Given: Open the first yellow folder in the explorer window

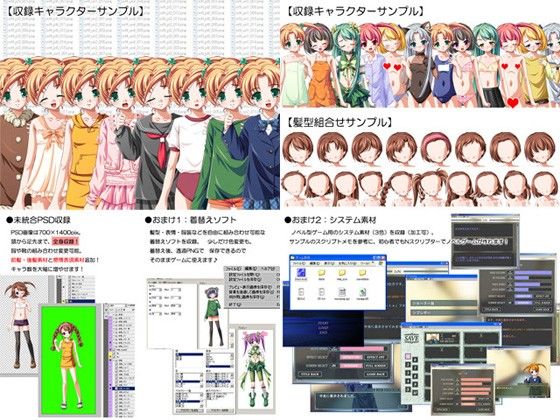Looking at the screenshot, I should coord(321,274).
